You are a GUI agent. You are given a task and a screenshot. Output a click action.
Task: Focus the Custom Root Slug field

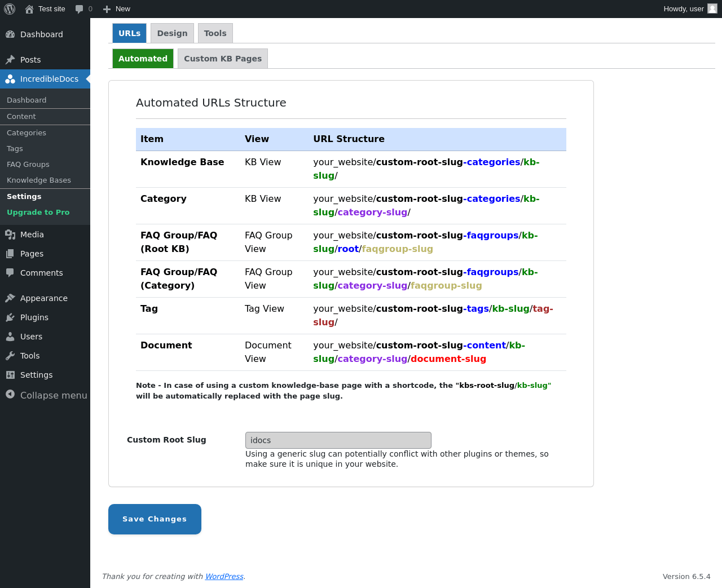(x=338, y=440)
